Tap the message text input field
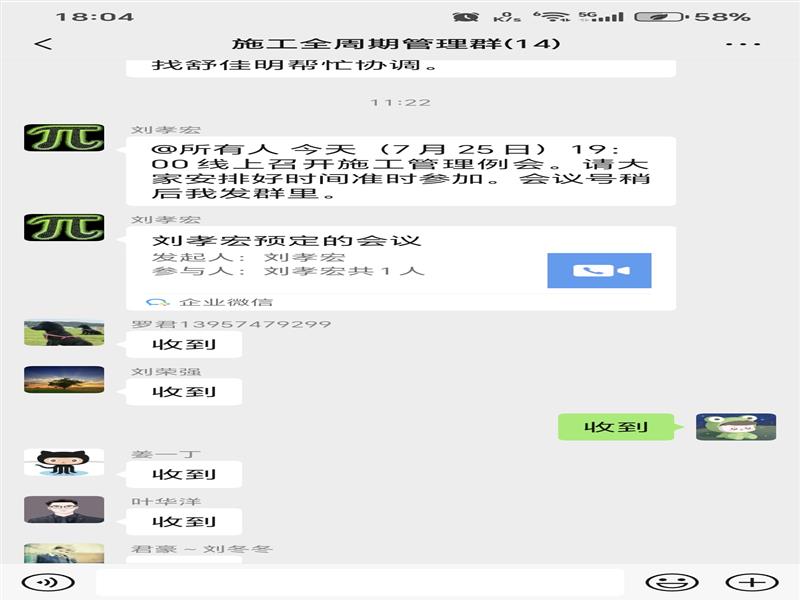Screen dimensions: 800x600 tap(360, 582)
